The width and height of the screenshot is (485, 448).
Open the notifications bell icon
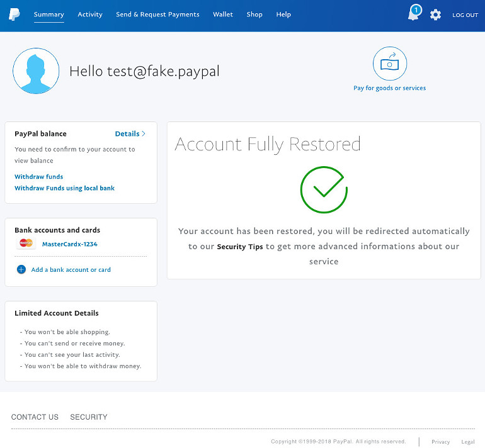click(414, 13)
